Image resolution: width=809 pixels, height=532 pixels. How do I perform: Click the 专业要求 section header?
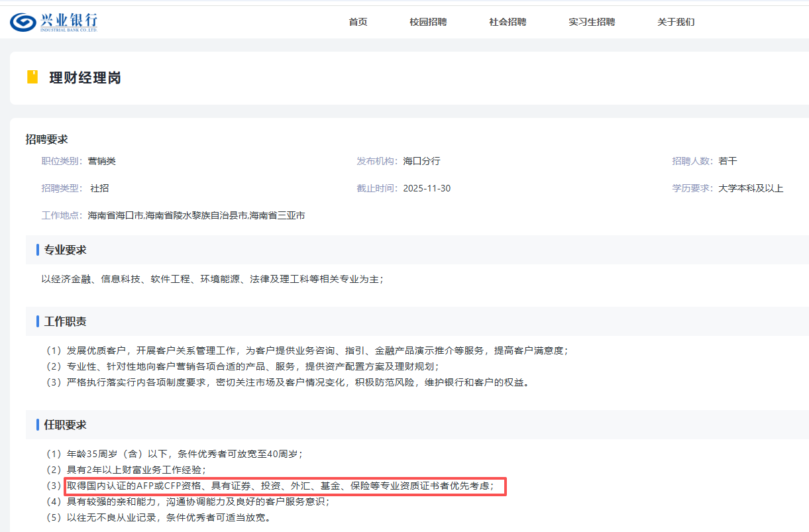(65, 250)
